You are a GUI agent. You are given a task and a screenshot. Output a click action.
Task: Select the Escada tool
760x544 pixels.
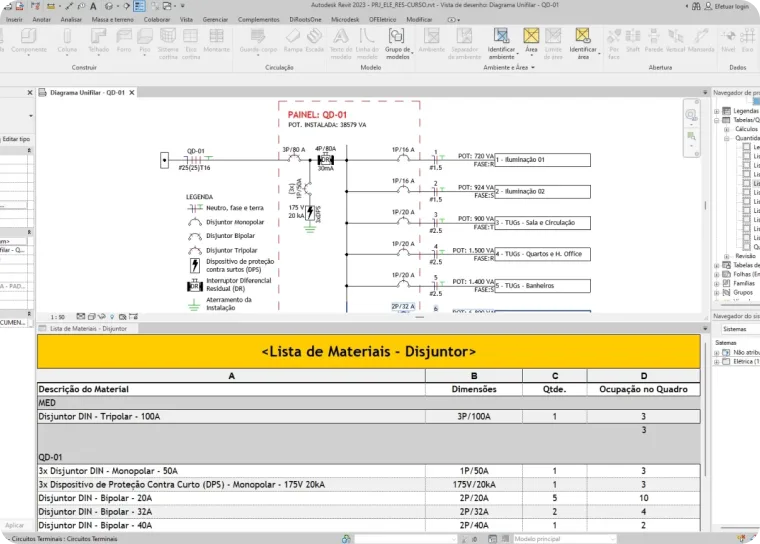click(314, 41)
